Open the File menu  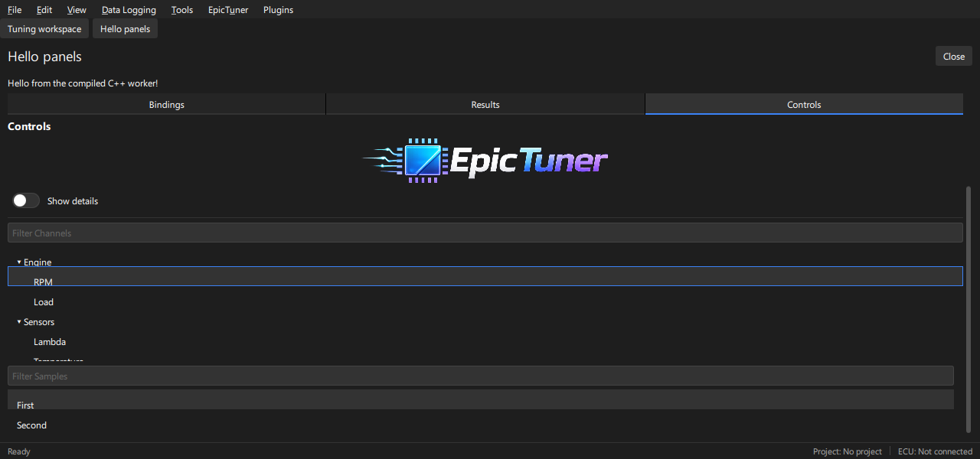(x=15, y=10)
